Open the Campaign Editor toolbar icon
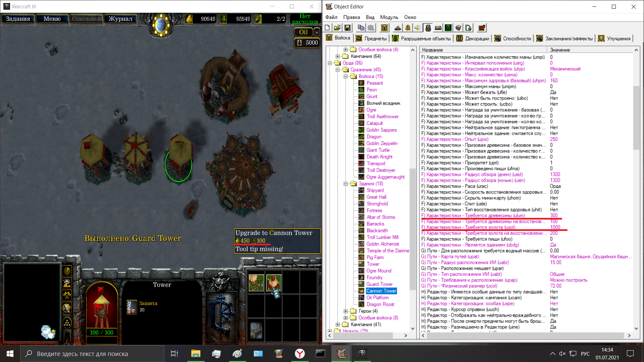The image size is (644, 362). pyautogui.click(x=438, y=28)
